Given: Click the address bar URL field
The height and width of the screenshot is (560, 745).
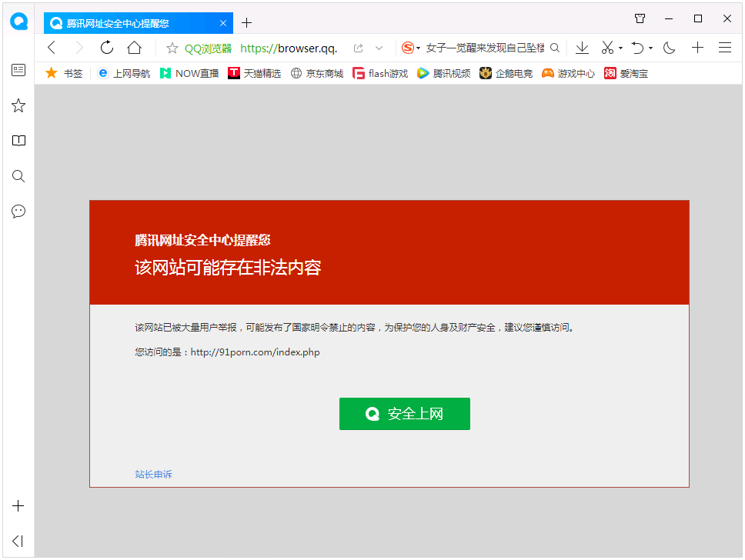Looking at the screenshot, I should coord(289,48).
